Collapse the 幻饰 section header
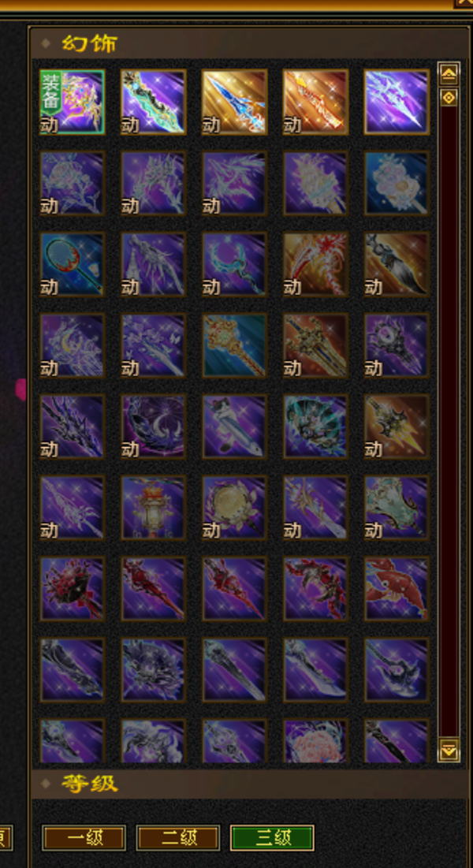Viewport: 473px width, 868px height. coord(249,43)
